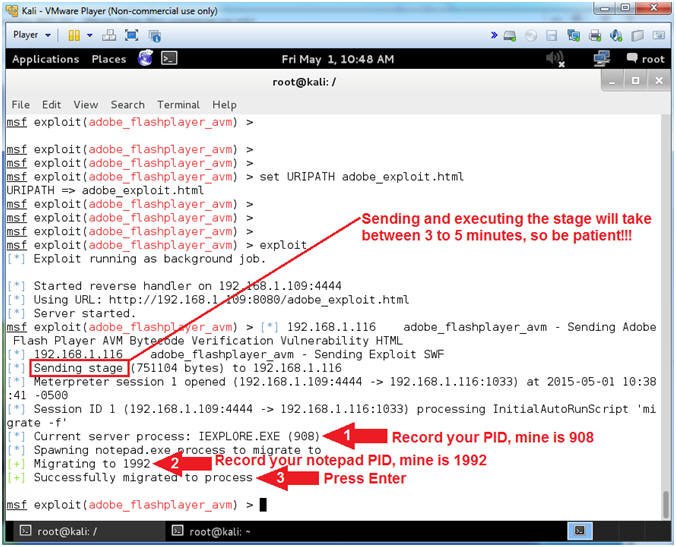Click Send Ctrl+Alt+Del icon
The height and width of the screenshot is (547, 676).
click(109, 35)
